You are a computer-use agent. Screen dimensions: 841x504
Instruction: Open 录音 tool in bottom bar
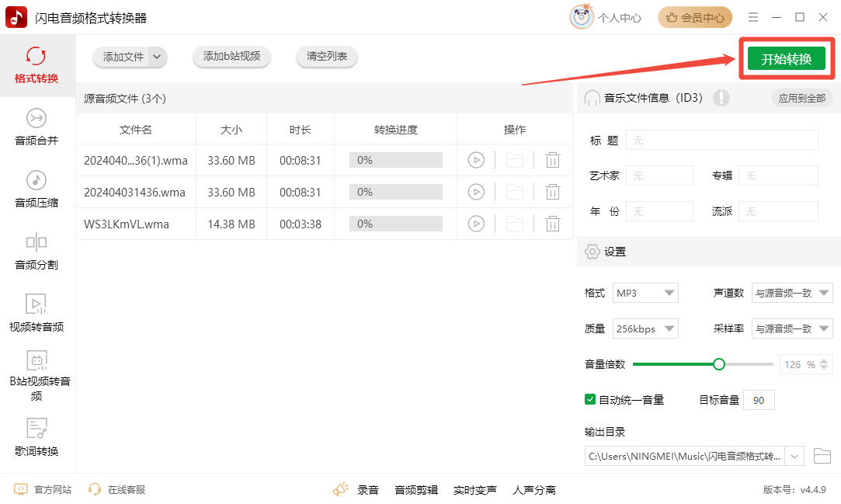[x=368, y=489]
